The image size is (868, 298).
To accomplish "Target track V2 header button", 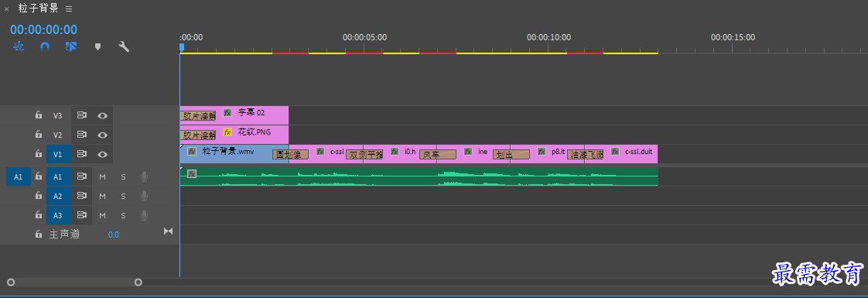I will point(58,135).
